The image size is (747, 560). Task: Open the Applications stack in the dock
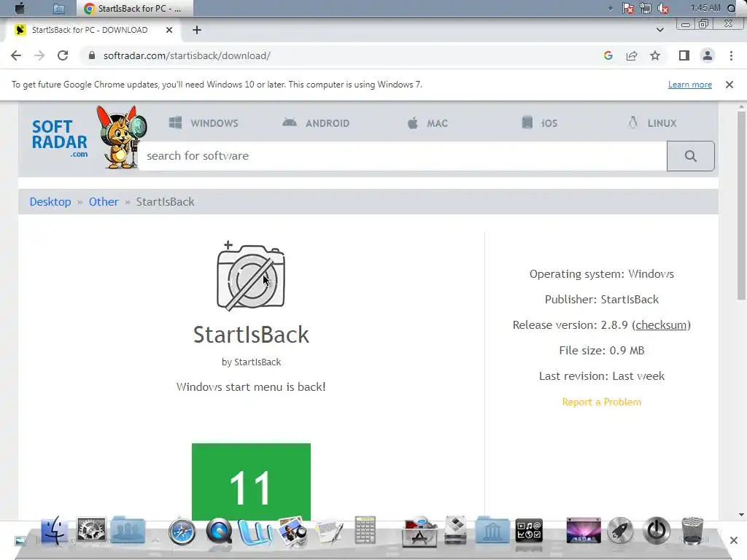coord(419,532)
